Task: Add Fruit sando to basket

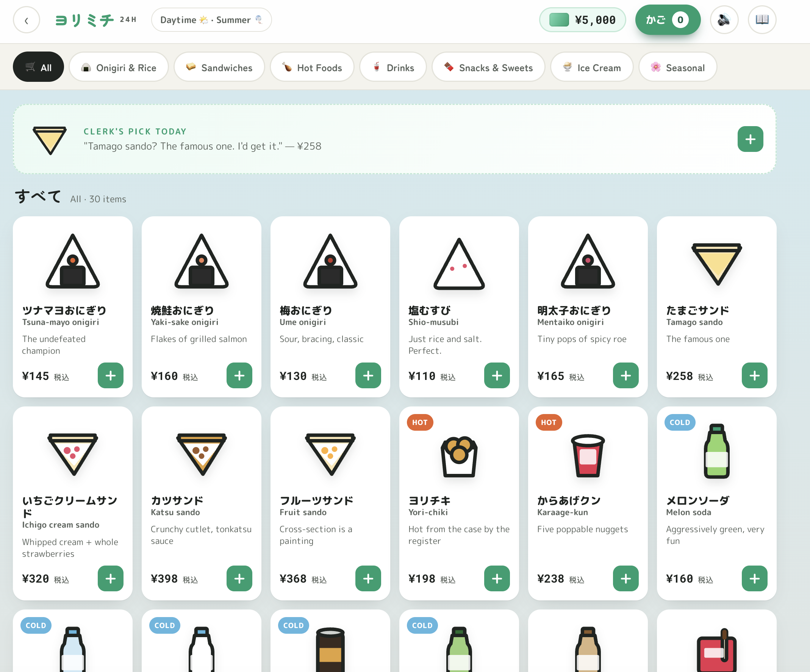Action: 368,578
